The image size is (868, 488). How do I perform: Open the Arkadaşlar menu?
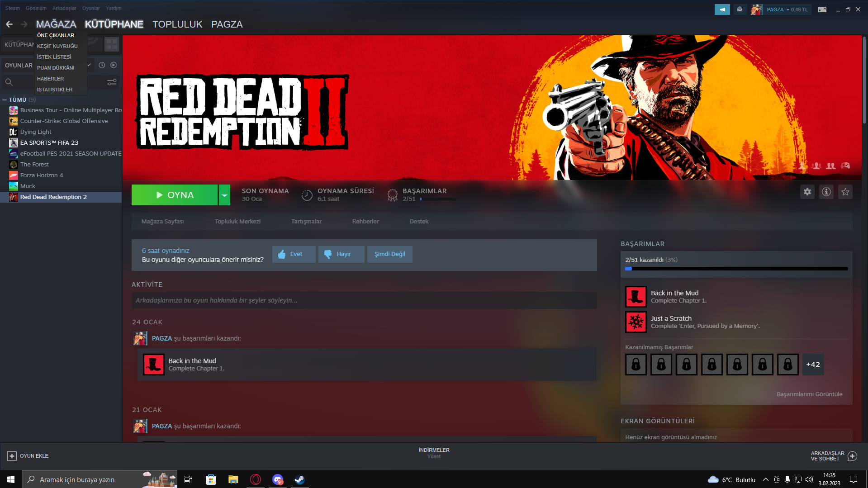coord(64,8)
